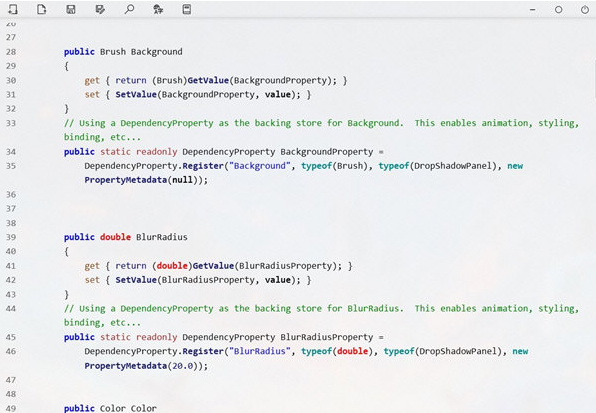
Task: Click "public Color Color" on line 49
Action: (x=110, y=408)
